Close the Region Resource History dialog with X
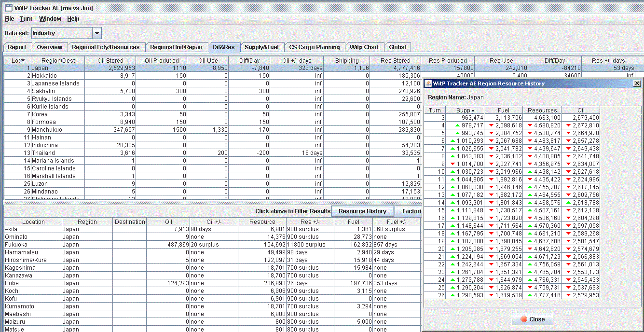This screenshot has width=644, height=332. (x=637, y=83)
